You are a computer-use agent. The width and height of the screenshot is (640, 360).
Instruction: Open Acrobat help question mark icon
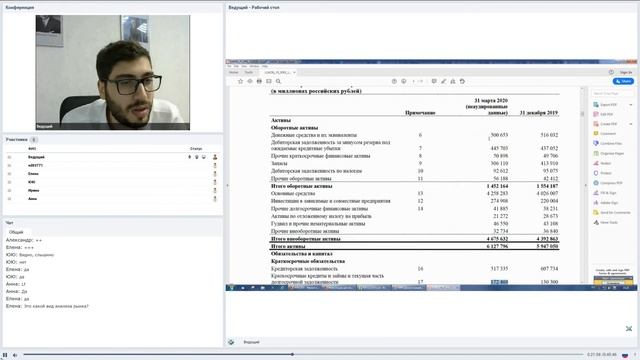[611, 72]
